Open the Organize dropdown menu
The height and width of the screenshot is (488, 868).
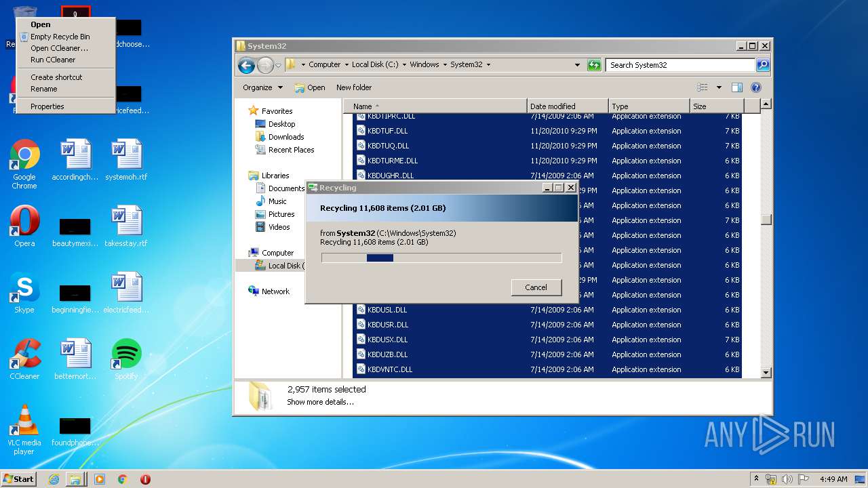pos(263,87)
